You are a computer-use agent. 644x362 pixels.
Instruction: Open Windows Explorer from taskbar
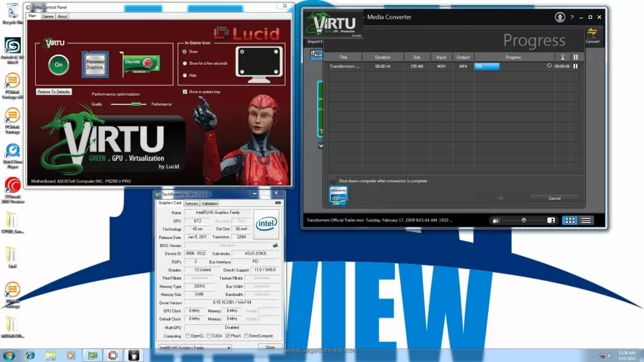tap(50, 356)
